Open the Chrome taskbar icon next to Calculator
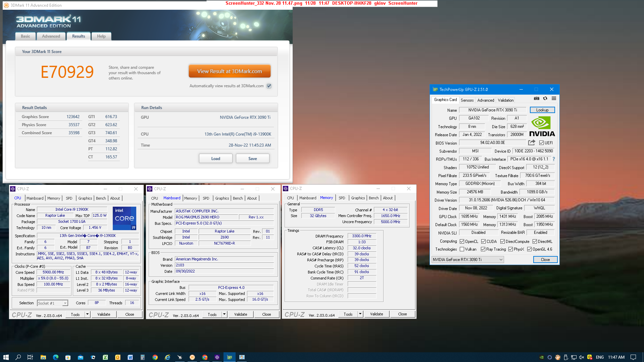Viewport: 644px width, 362px height. [x=155, y=357]
